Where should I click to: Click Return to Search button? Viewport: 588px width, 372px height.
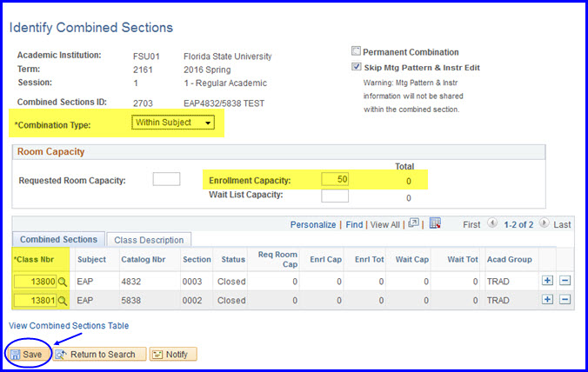(x=99, y=354)
